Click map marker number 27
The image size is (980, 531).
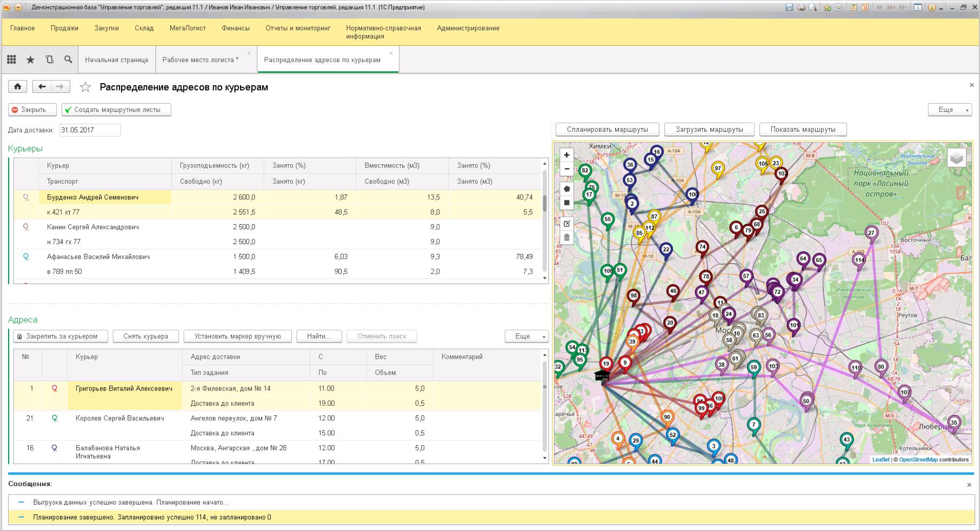[x=871, y=234]
